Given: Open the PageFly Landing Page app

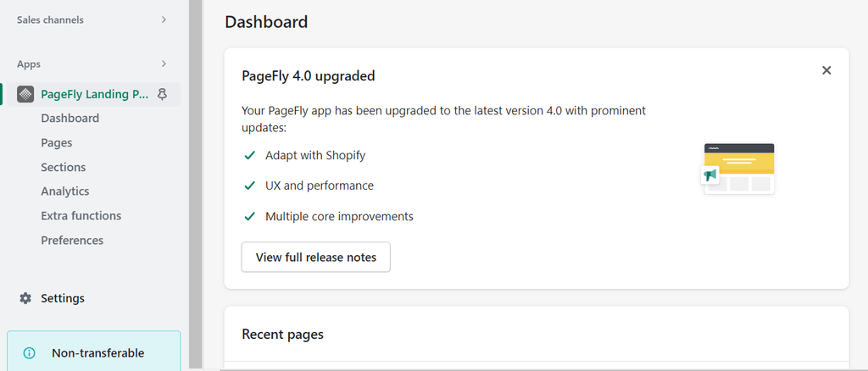Looking at the screenshot, I should tap(95, 94).
